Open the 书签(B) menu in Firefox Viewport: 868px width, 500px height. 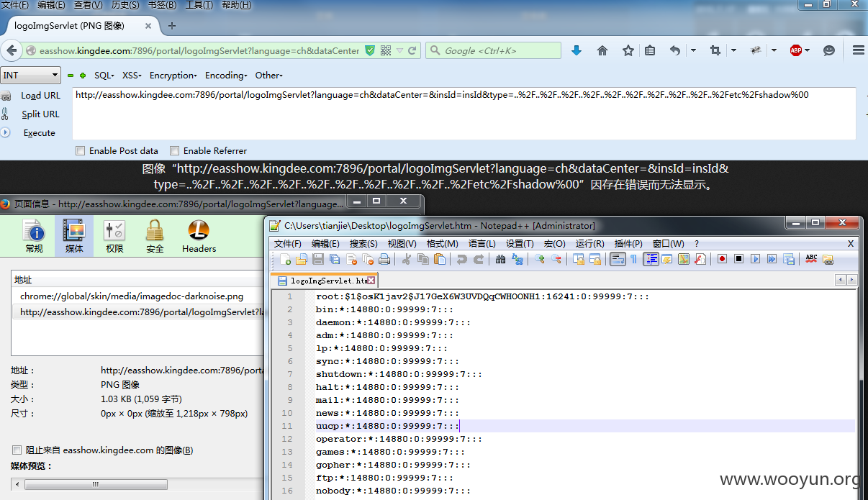pyautogui.click(x=162, y=5)
